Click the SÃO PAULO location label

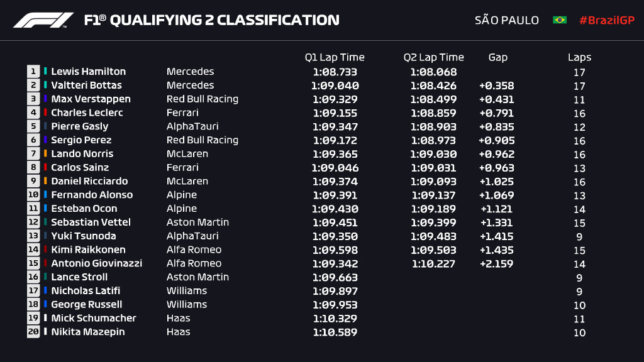(506, 20)
